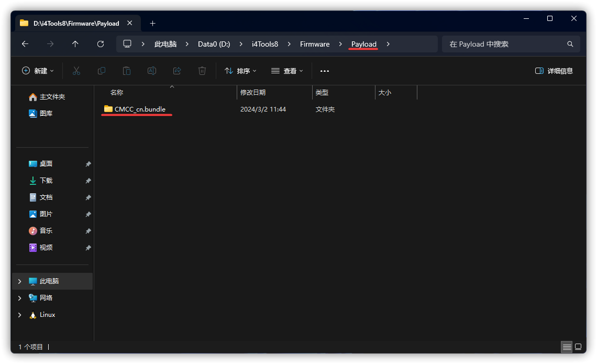This screenshot has height=364, width=597.
Task: Open a new tab with plus button
Action: click(152, 23)
